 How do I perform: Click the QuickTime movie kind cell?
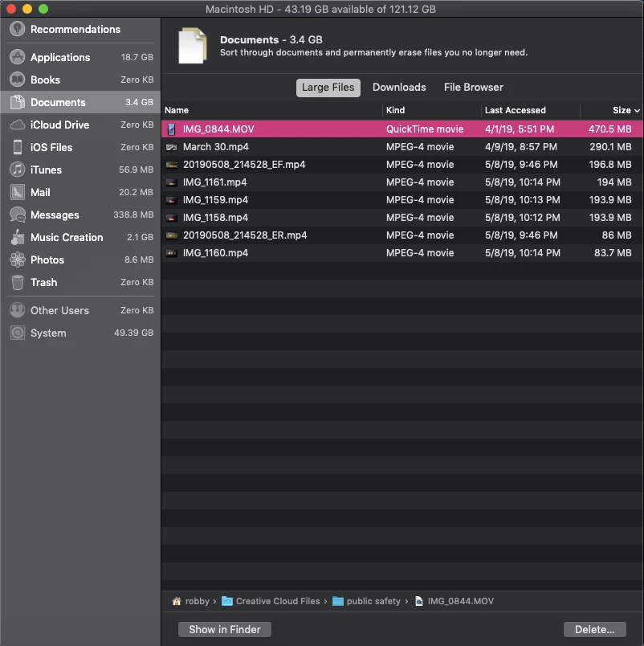tap(425, 129)
